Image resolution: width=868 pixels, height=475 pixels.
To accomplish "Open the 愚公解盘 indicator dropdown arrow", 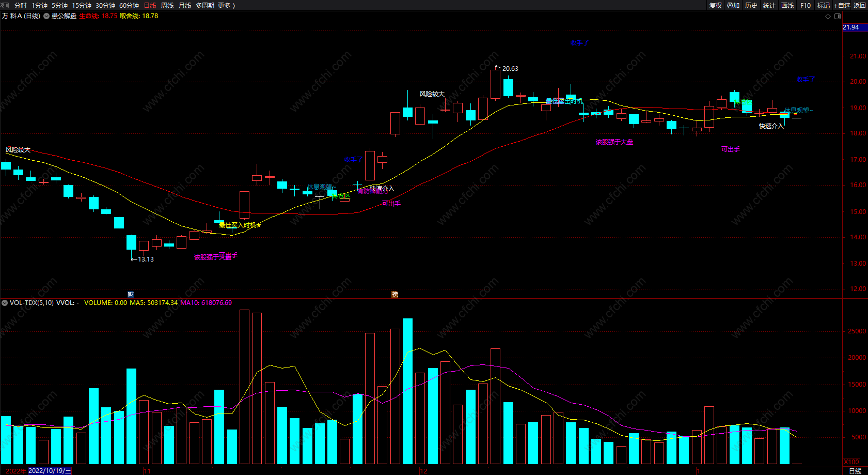I will 46,16.
